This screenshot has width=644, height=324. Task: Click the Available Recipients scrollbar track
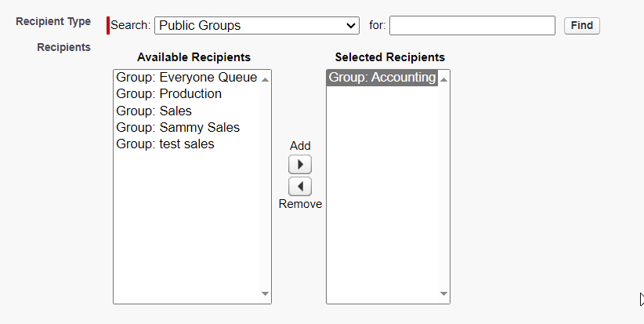265,186
